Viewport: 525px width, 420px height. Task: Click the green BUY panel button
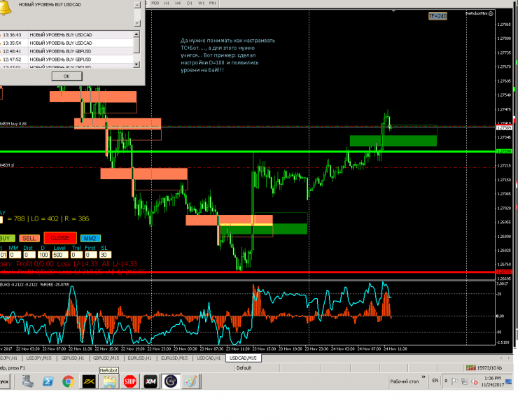click(x=7, y=239)
